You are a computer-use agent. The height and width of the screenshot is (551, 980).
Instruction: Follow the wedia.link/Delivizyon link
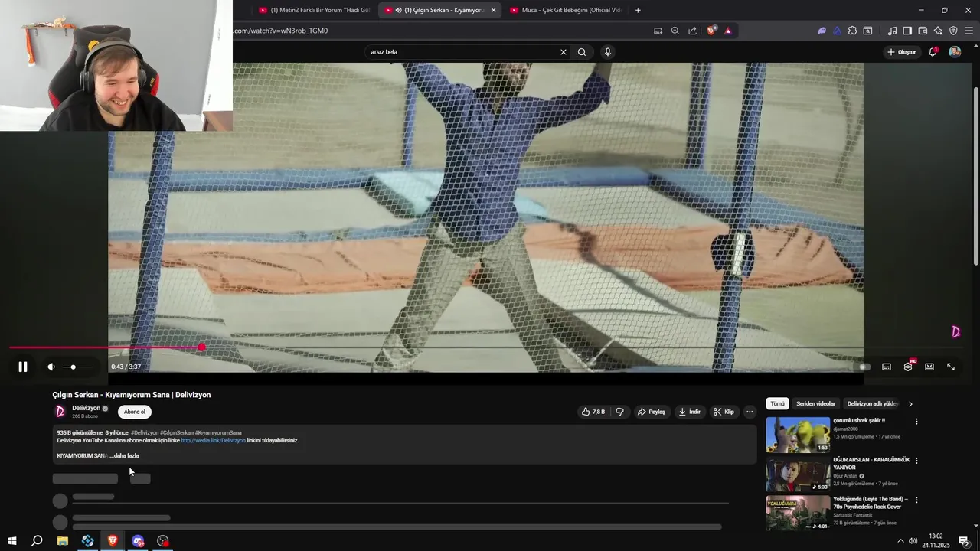[x=213, y=440]
